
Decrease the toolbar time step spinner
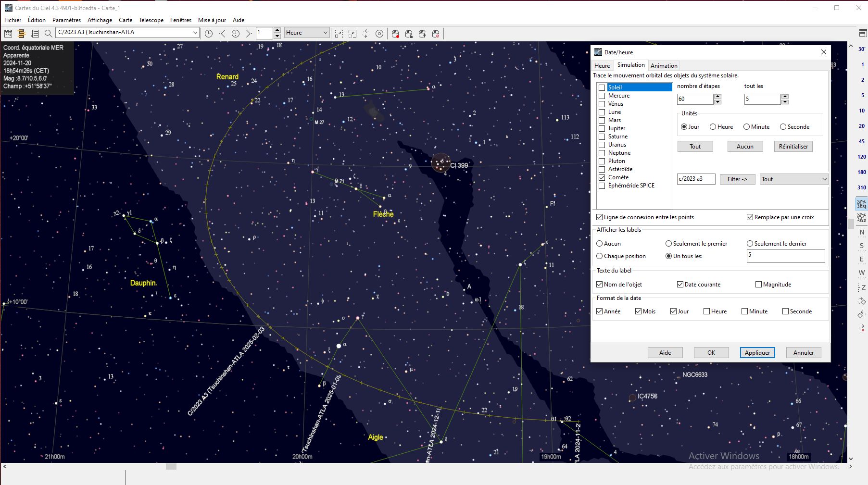(277, 36)
